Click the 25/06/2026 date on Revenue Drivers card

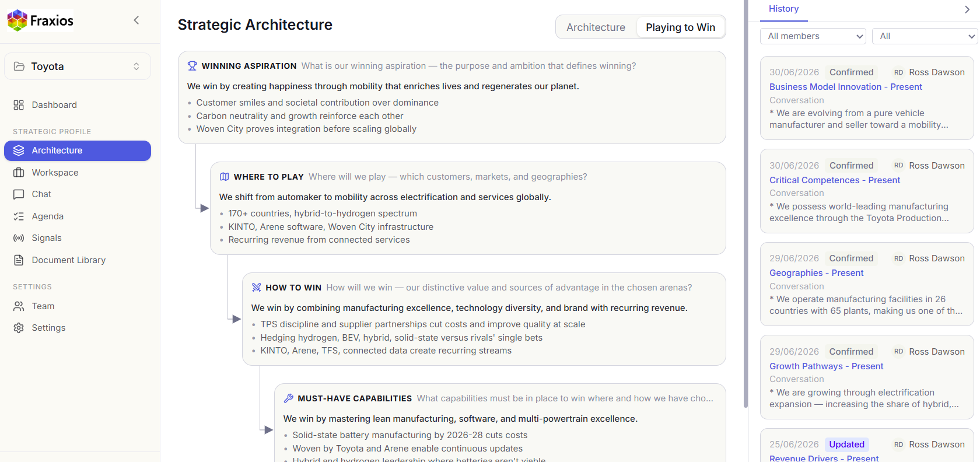click(794, 444)
